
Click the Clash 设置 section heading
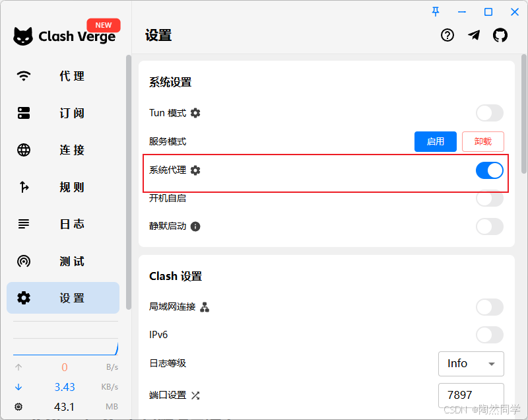click(176, 276)
